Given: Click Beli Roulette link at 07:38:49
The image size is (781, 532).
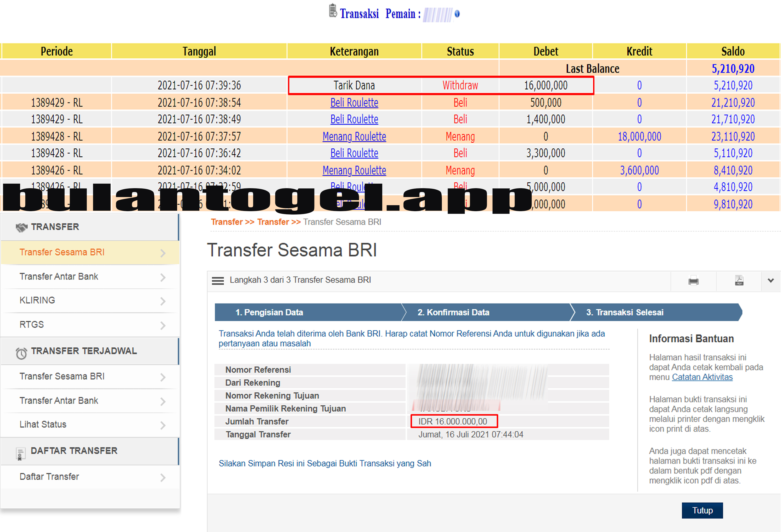Looking at the screenshot, I should tap(354, 119).
